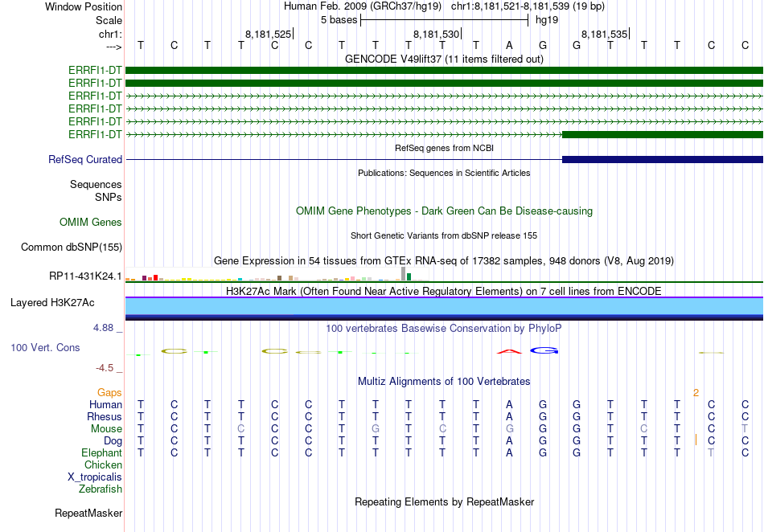
Task: Open Repeating Elements by RepeatMasker title
Action: 444,501
